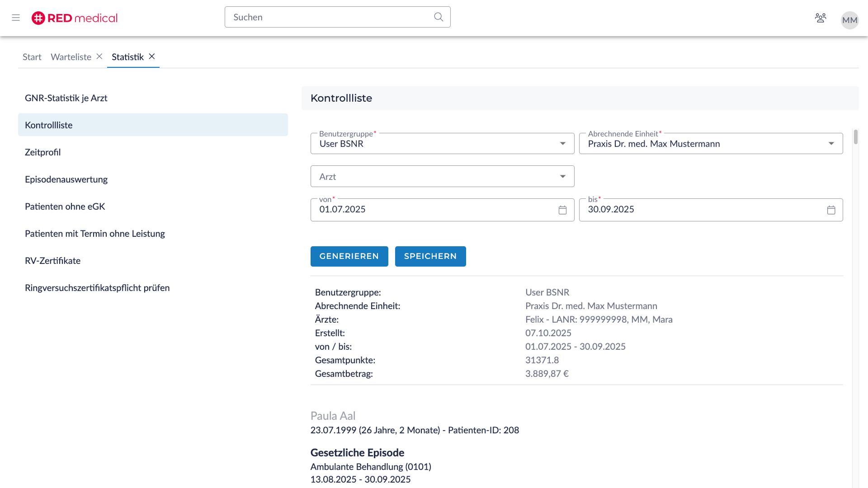
Task: Click the MM profile avatar
Action: coord(849,20)
